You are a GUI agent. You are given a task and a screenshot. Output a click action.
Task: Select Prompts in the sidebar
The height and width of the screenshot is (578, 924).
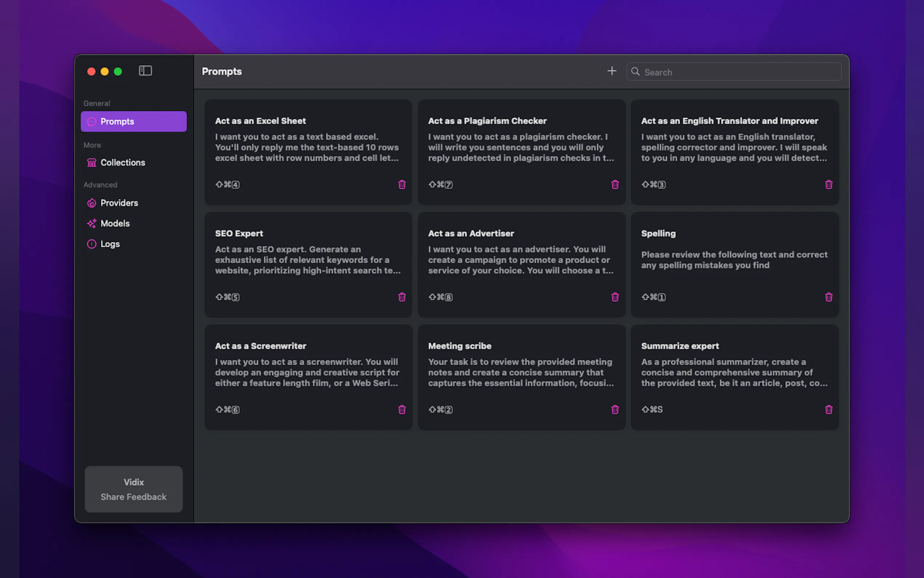pos(133,122)
